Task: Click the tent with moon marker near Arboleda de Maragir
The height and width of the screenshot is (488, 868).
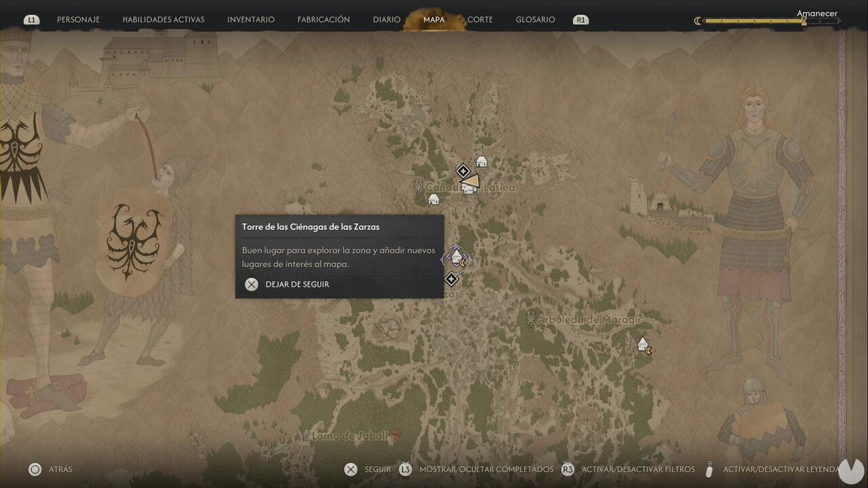Action: 644,345
